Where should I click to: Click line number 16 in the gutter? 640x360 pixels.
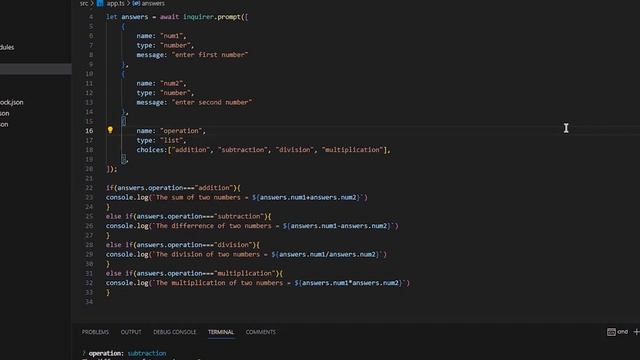click(89, 131)
